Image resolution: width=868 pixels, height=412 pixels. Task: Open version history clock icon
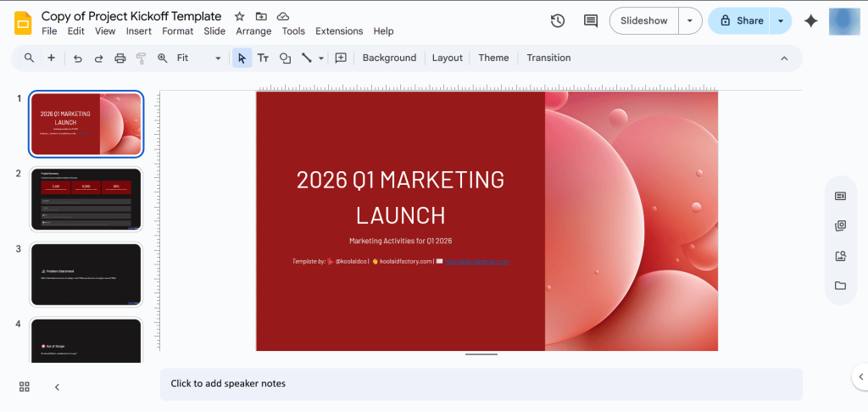click(x=557, y=21)
